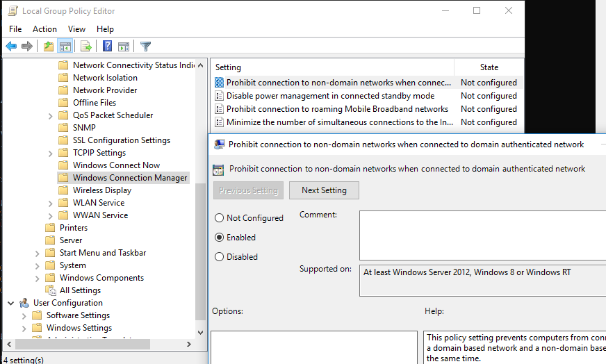The height and width of the screenshot is (364, 606).
Task: Click the Up one level folder icon
Action: coord(49,47)
